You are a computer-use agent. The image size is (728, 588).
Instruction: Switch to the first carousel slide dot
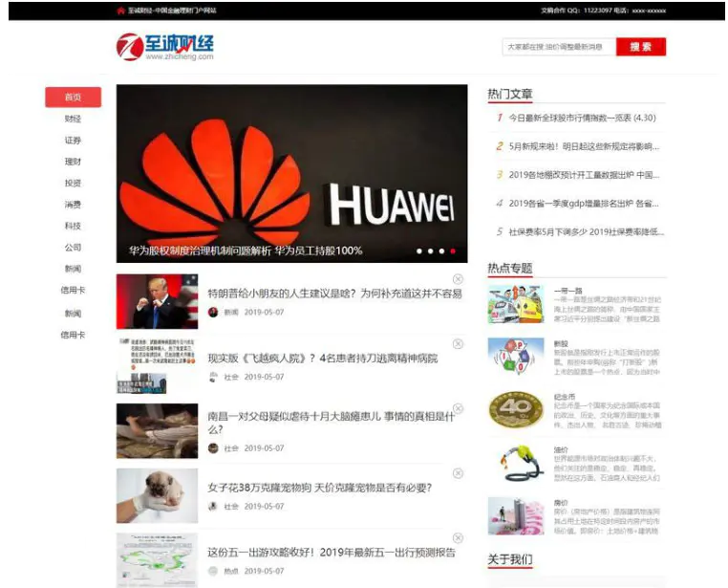(418, 251)
